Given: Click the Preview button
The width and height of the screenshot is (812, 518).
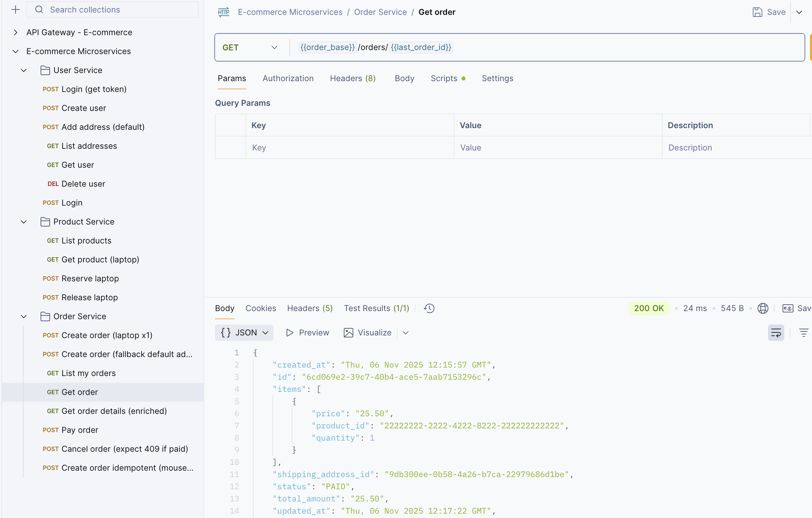Looking at the screenshot, I should point(307,332).
